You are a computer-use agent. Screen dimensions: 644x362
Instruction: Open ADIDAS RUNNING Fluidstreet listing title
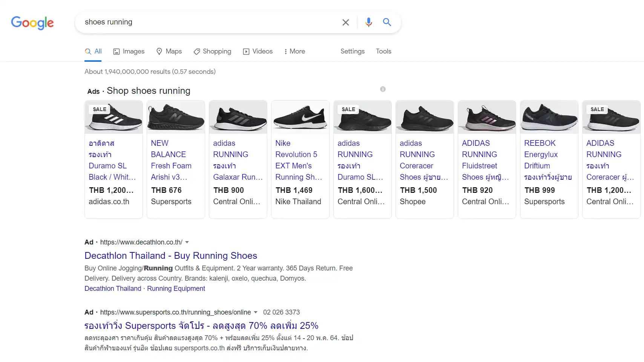coord(486,160)
